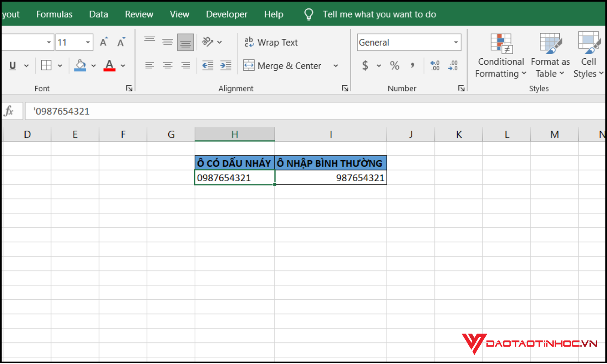Click the Decrease Font Size icon

click(121, 42)
